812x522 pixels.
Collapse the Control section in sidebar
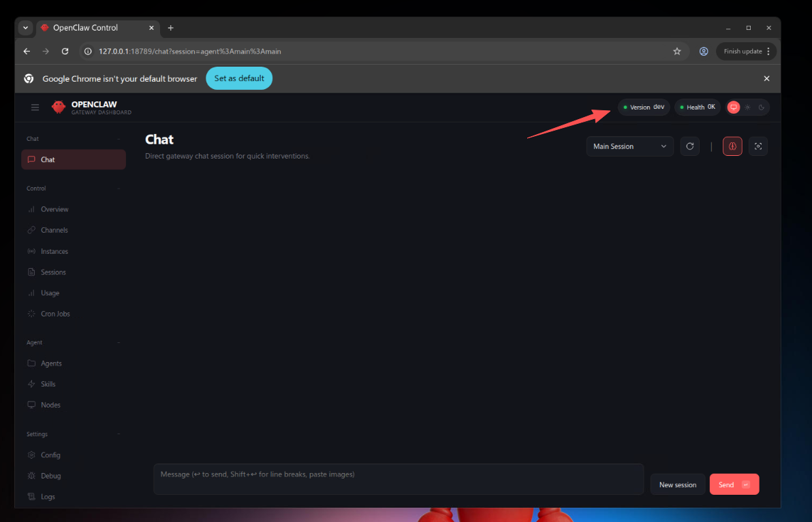click(x=118, y=189)
